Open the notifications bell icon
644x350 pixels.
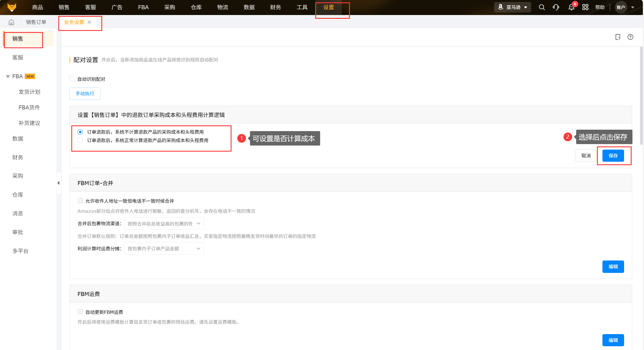(x=571, y=7)
